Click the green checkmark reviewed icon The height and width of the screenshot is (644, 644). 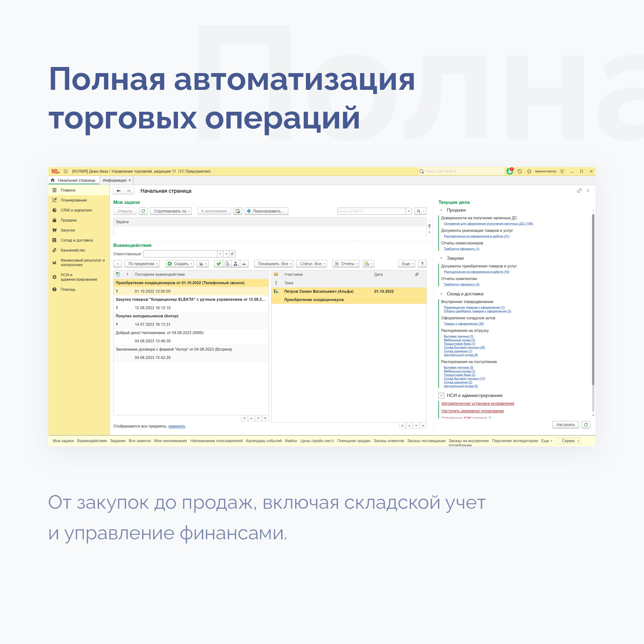click(x=218, y=264)
